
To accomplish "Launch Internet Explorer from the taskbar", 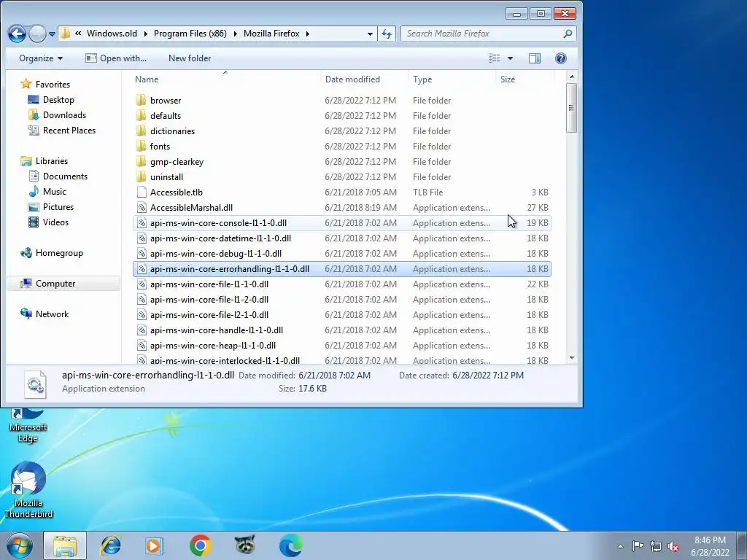I will (x=110, y=545).
